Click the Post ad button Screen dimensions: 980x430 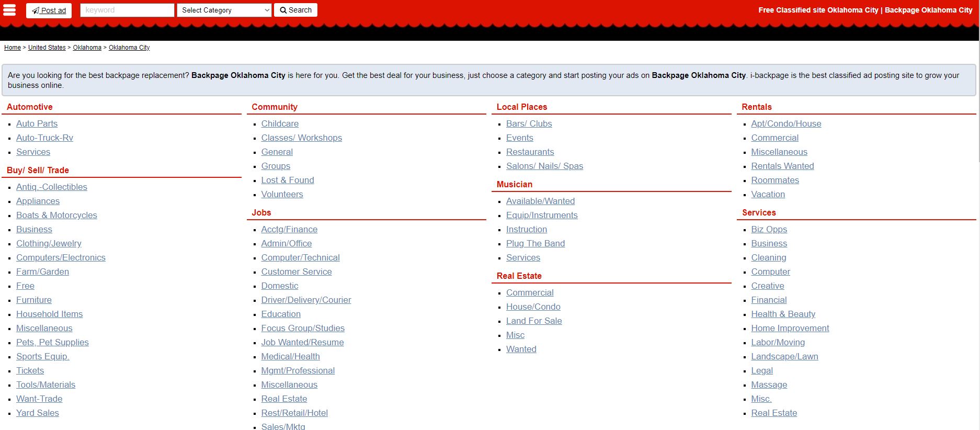[49, 10]
